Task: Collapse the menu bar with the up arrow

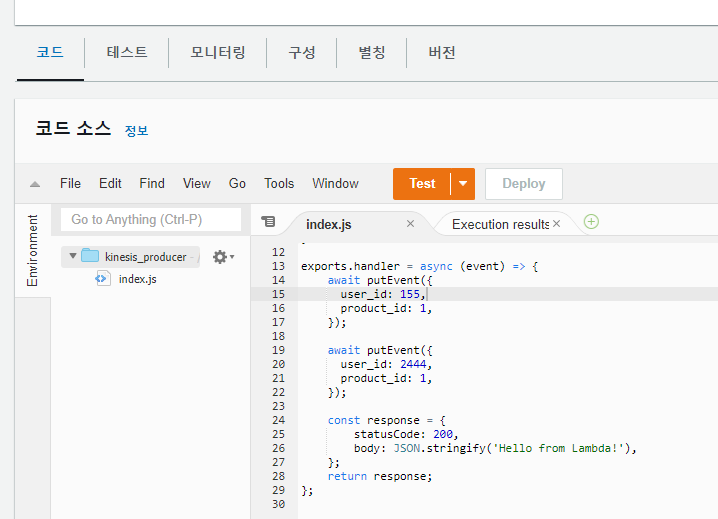Action: [x=35, y=184]
